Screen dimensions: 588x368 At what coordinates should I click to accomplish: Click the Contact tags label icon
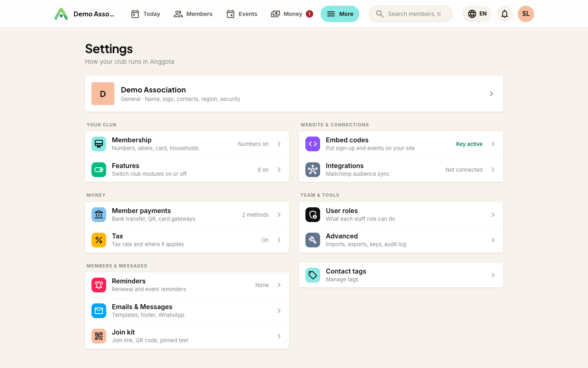[x=313, y=275]
